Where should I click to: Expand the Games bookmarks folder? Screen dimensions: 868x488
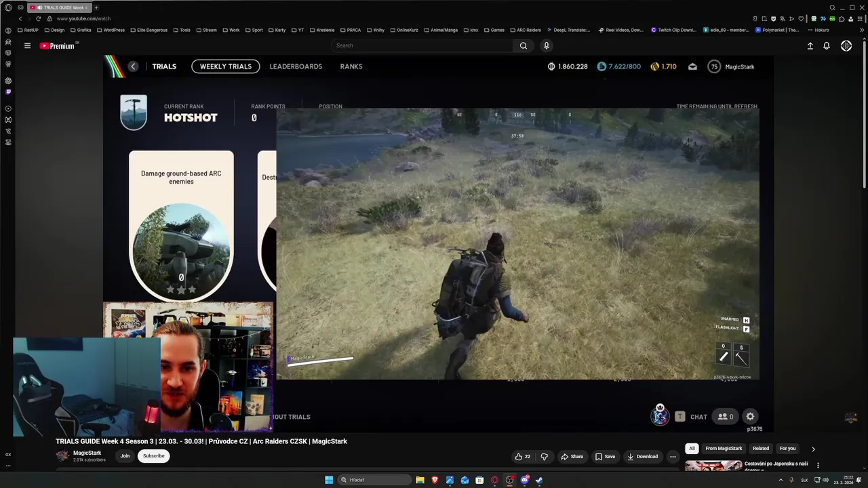coord(494,30)
